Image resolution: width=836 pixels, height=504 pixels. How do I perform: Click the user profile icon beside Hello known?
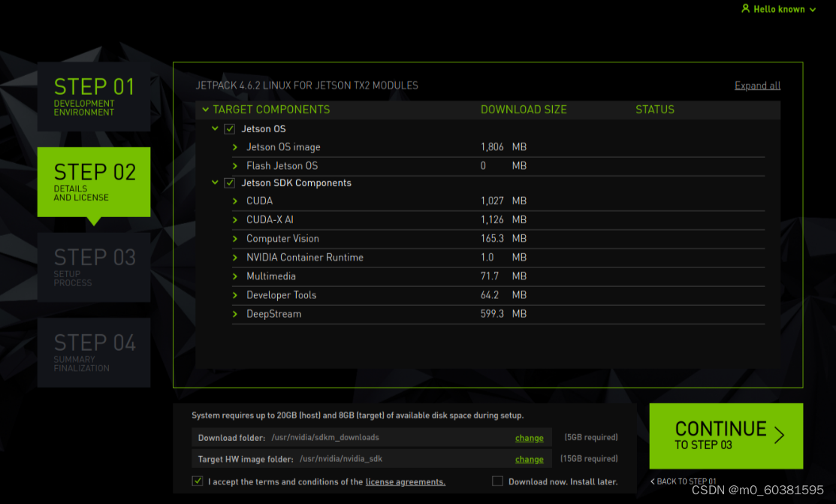[745, 8]
